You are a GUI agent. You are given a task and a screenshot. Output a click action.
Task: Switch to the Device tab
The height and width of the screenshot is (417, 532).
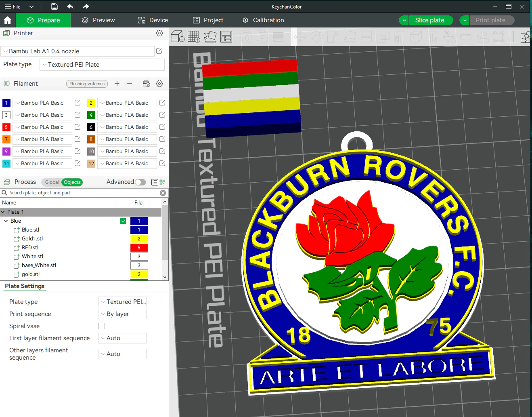[x=153, y=20]
